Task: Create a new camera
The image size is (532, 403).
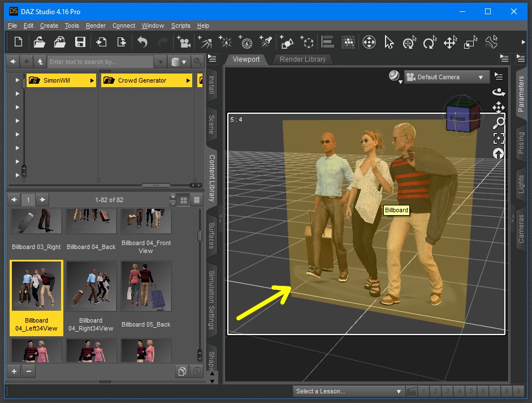Action: [184, 42]
